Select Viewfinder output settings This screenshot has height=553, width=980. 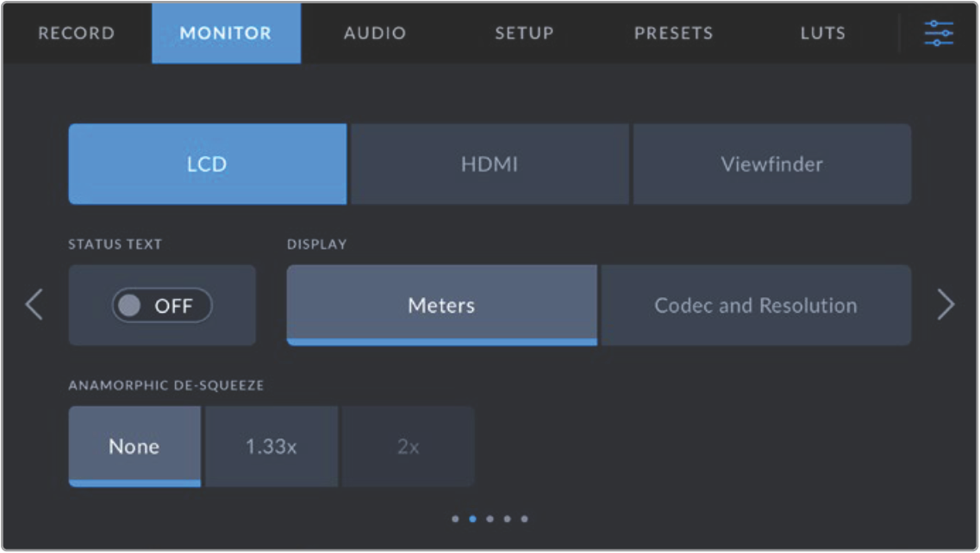(x=771, y=164)
